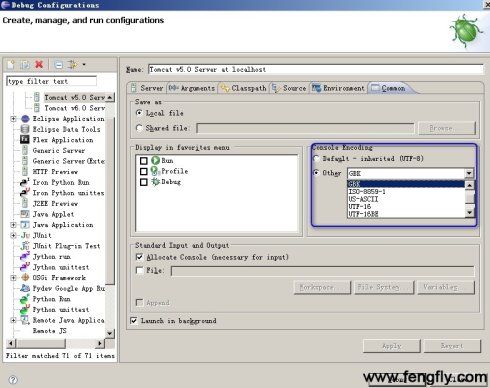
Task: Click the Name input field
Action: click(315, 69)
